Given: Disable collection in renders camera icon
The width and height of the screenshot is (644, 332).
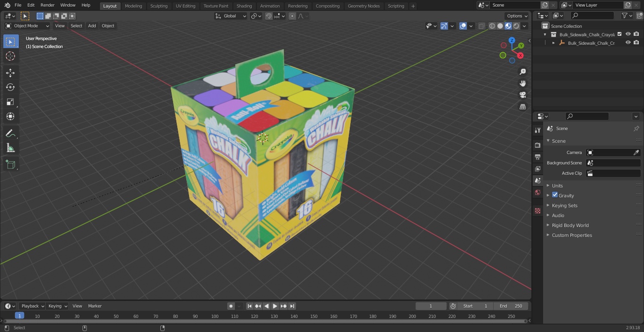Looking at the screenshot, I should (x=636, y=34).
